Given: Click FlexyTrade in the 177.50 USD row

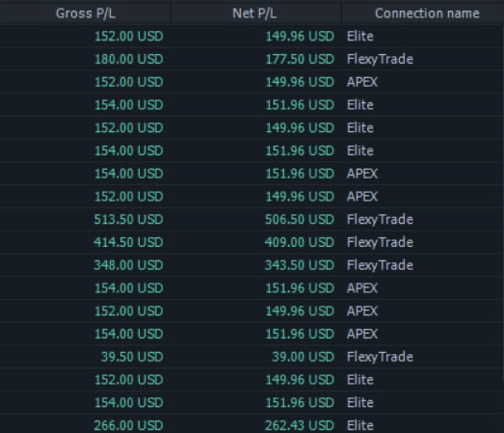Looking at the screenshot, I should 380,59.
